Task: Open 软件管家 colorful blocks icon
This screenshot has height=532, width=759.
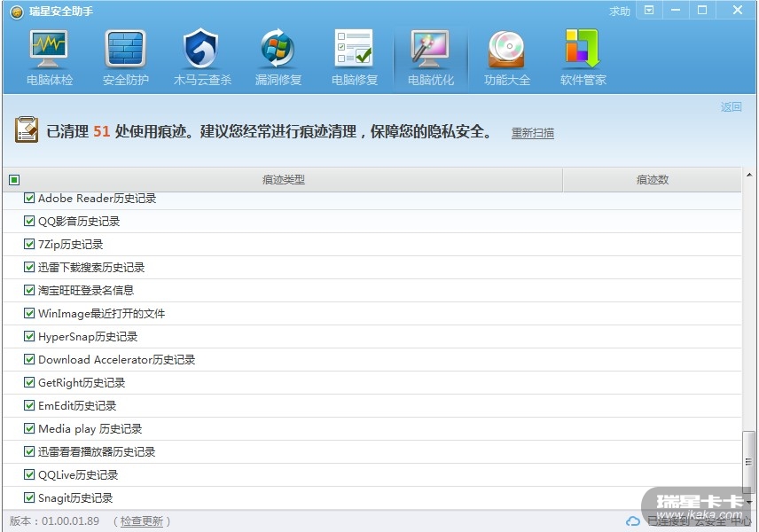Action: coord(583,48)
